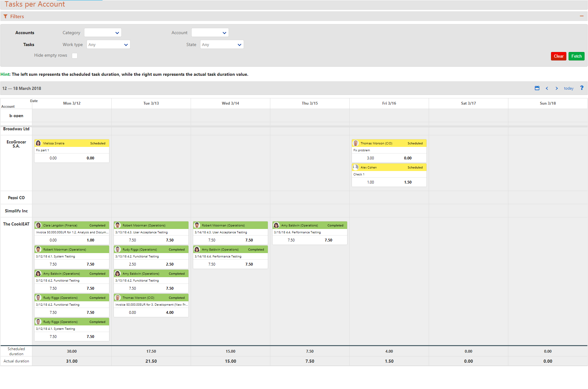Viewport: 588px width, 389px height.
Task: Click Alex Cohen's Scheduled status badge
Action: 415,167
